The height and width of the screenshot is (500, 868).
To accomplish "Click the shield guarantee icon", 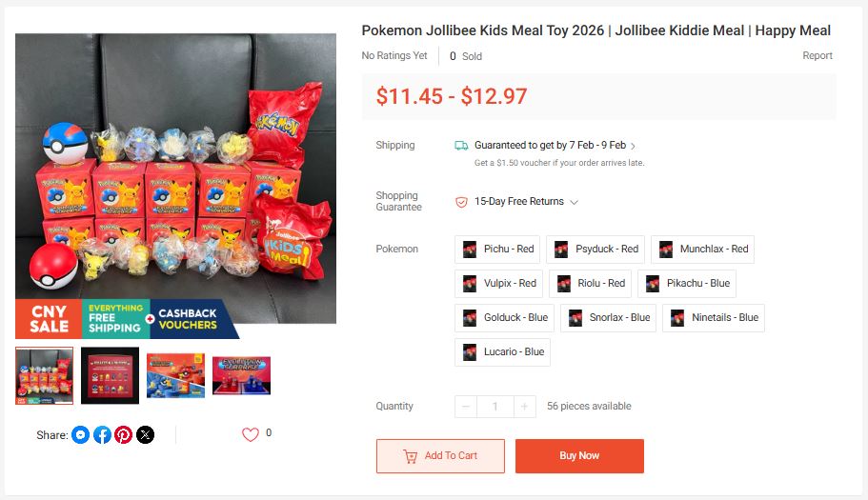I will click(x=461, y=202).
